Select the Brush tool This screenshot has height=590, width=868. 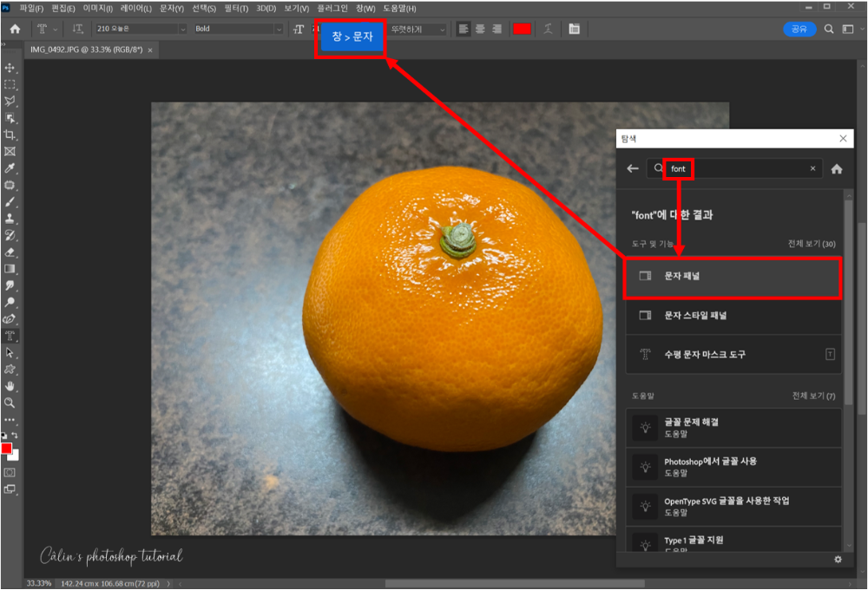pyautogui.click(x=10, y=201)
